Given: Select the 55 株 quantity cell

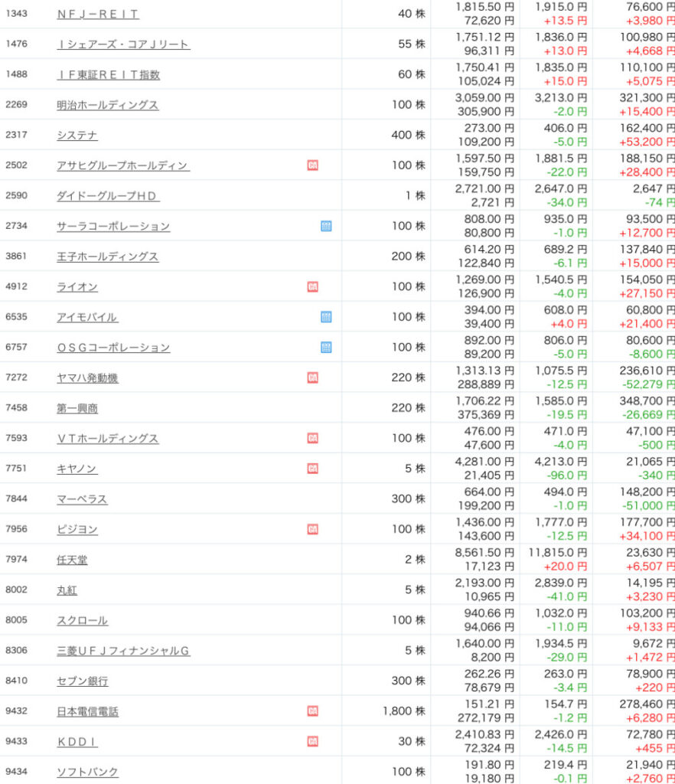Looking at the screenshot, I should pyautogui.click(x=412, y=44).
